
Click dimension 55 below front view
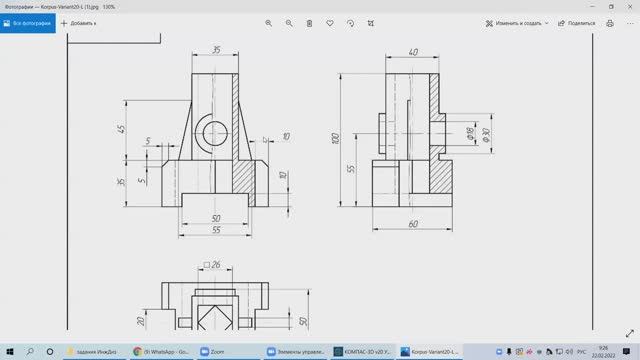[x=216, y=230]
